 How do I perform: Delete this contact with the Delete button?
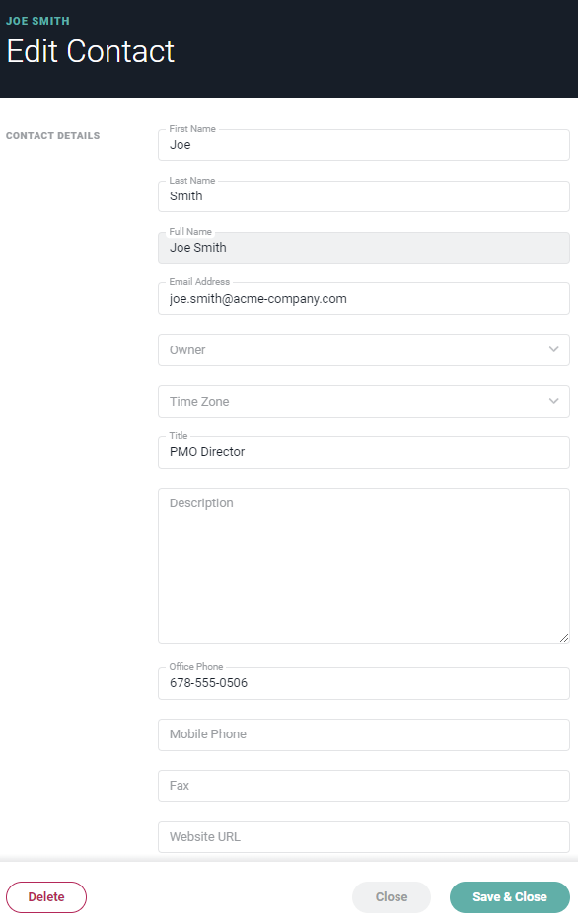[46, 897]
